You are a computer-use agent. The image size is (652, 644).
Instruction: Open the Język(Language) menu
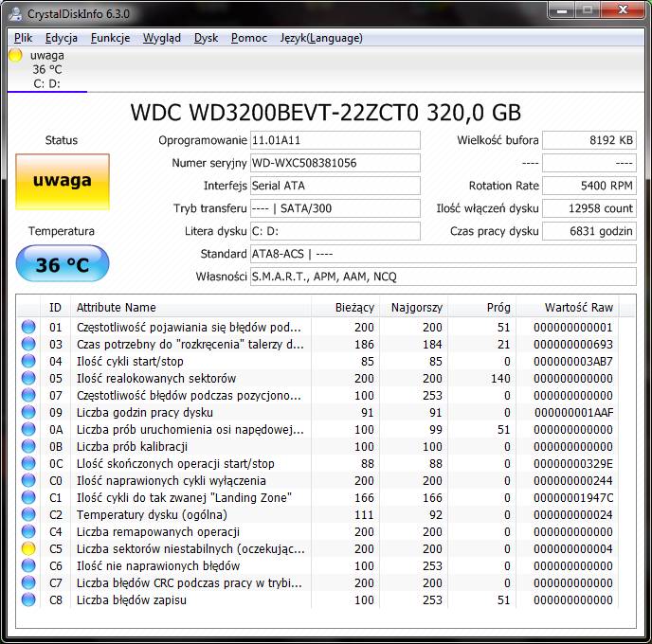click(x=321, y=38)
